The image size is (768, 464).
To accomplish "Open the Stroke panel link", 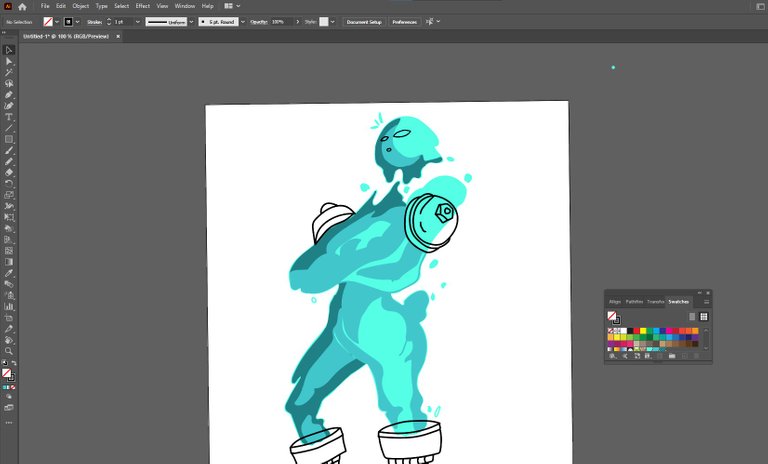I will point(94,22).
